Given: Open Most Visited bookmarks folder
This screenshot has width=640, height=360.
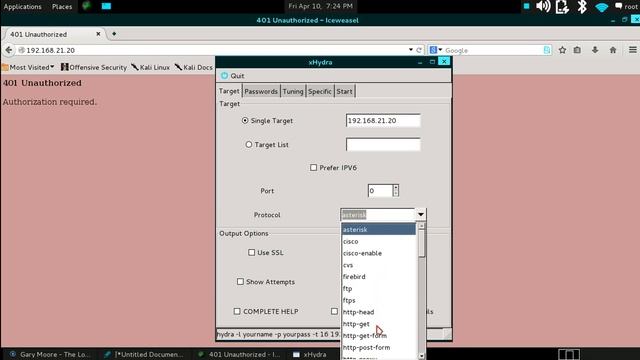Looking at the screenshot, I should coord(28,67).
